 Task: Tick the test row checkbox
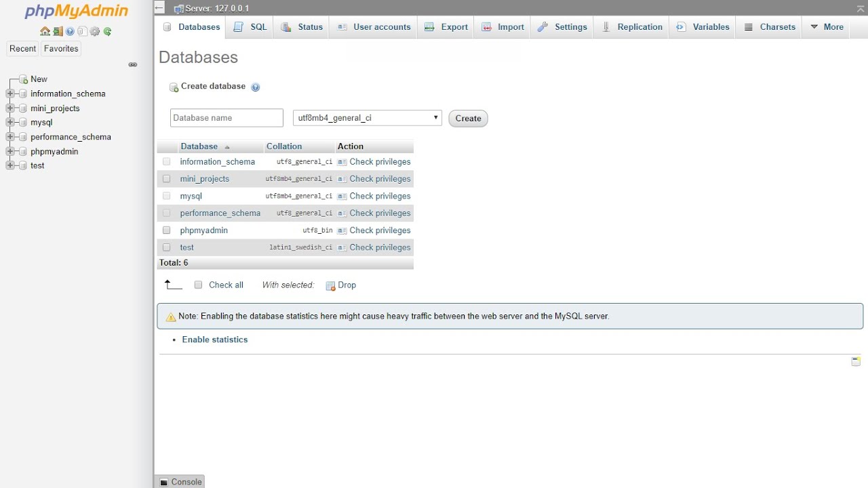coord(167,247)
